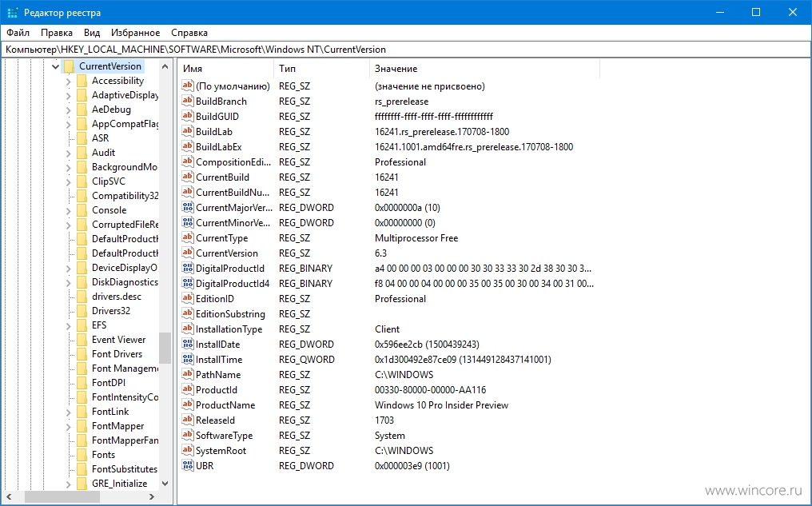Click the folder icon of the Accessibility key
This screenshot has height=506, width=812.
(82, 81)
